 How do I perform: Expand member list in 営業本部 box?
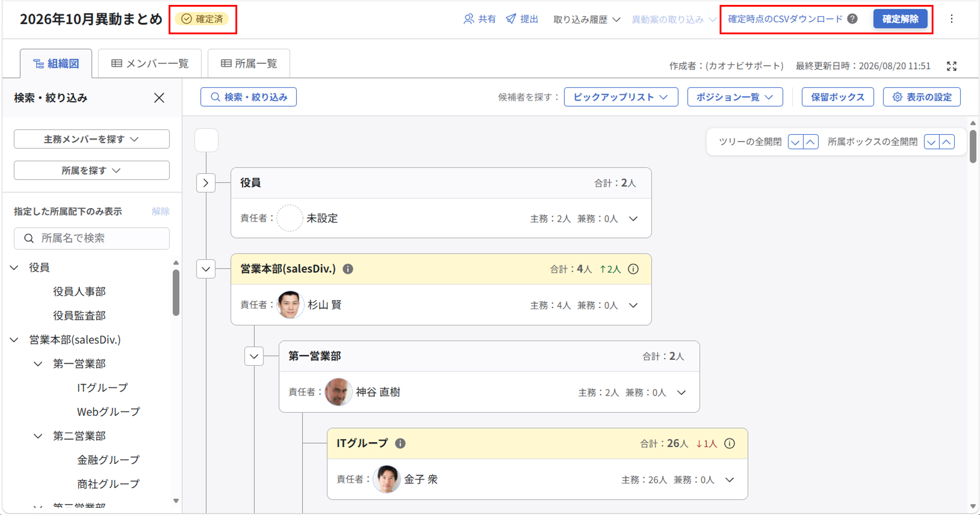633,305
